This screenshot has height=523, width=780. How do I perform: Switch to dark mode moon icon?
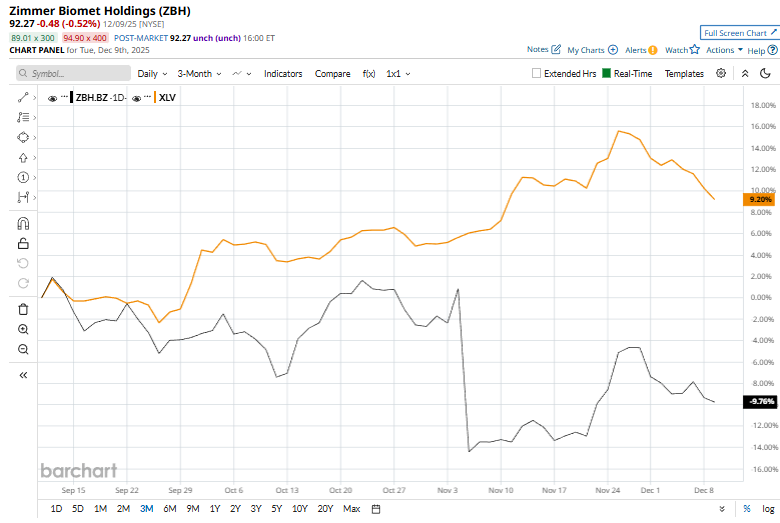765,74
